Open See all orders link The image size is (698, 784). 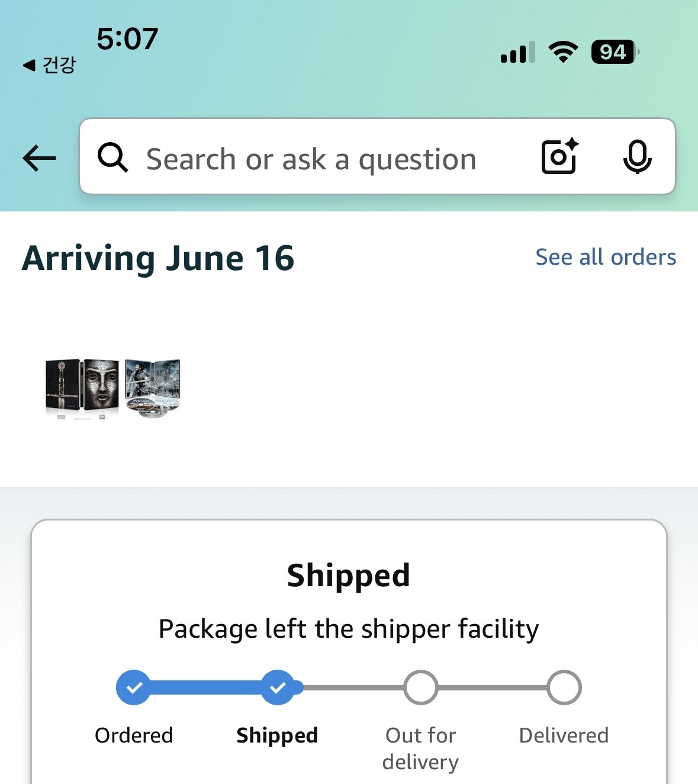(606, 257)
